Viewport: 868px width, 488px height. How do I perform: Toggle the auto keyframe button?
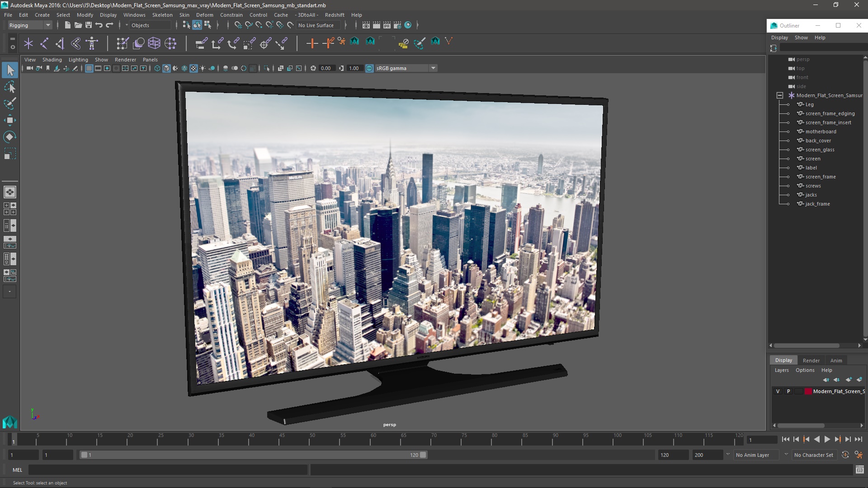pos(845,455)
